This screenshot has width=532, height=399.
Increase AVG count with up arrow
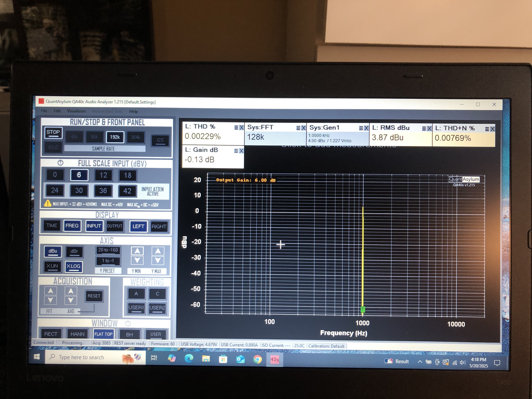pos(71,291)
